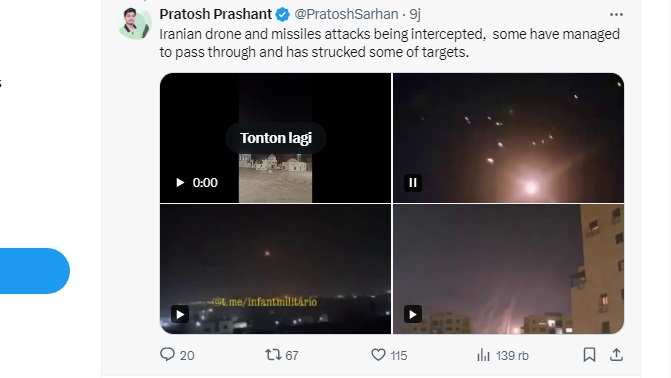Click the blue rounded button at left
Viewport: 671px width, 378px height.
(34, 271)
